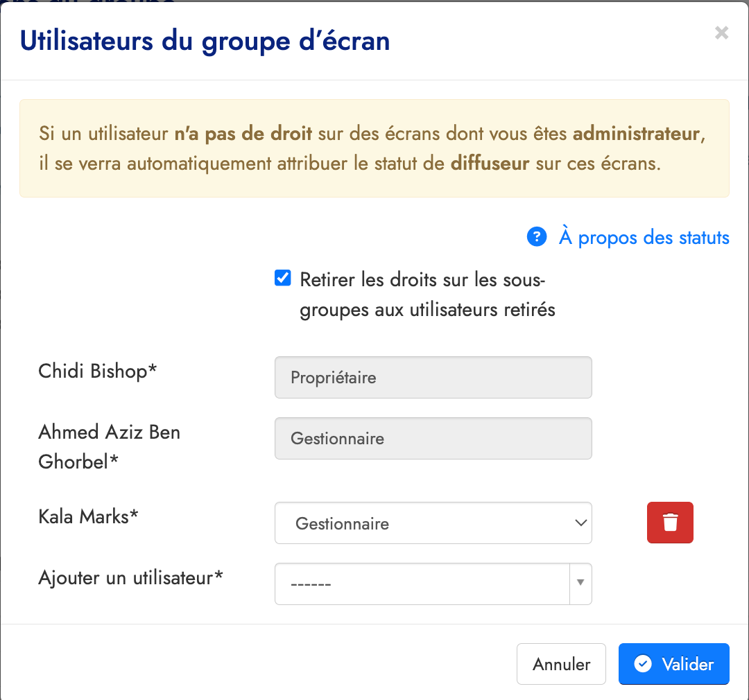
Task: Click the Chidi Bishop label
Action: tap(98, 371)
